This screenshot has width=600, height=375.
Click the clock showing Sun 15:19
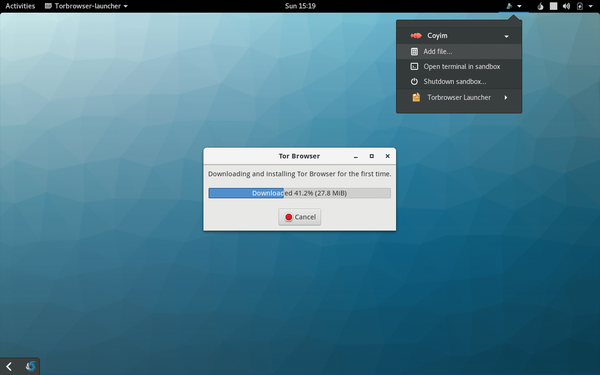(x=300, y=6)
